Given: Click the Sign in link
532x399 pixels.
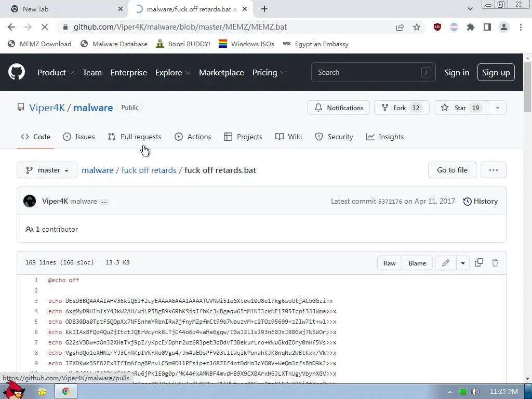Looking at the screenshot, I should pos(457,73).
